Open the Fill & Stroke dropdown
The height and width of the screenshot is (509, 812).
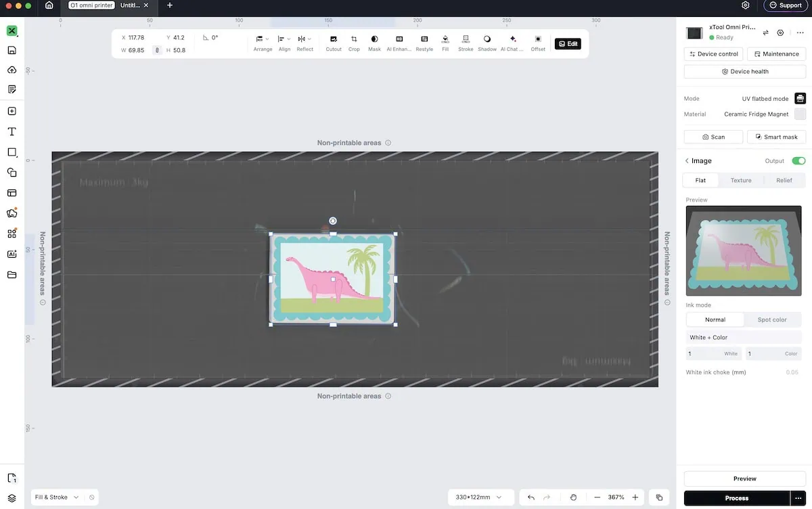coord(56,497)
